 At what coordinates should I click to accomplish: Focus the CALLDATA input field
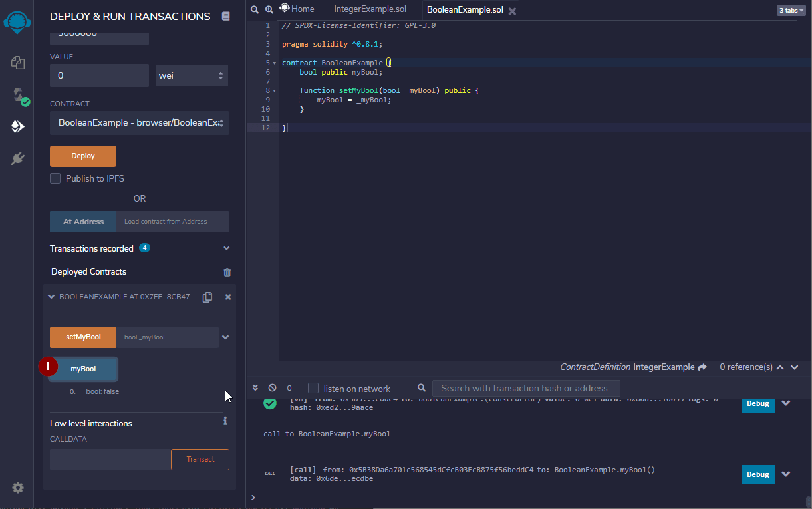(x=110, y=460)
